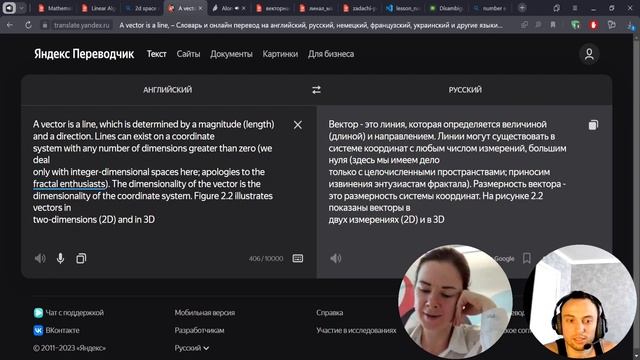Switch to the zadachi-… browser tab
The height and width of the screenshot is (360, 640).
point(360,8)
